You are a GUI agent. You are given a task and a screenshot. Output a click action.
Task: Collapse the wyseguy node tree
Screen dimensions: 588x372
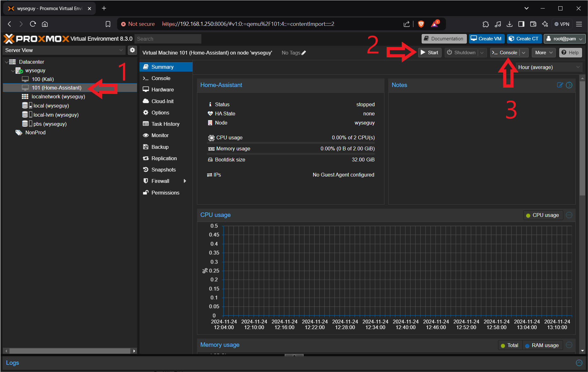pyautogui.click(x=13, y=71)
